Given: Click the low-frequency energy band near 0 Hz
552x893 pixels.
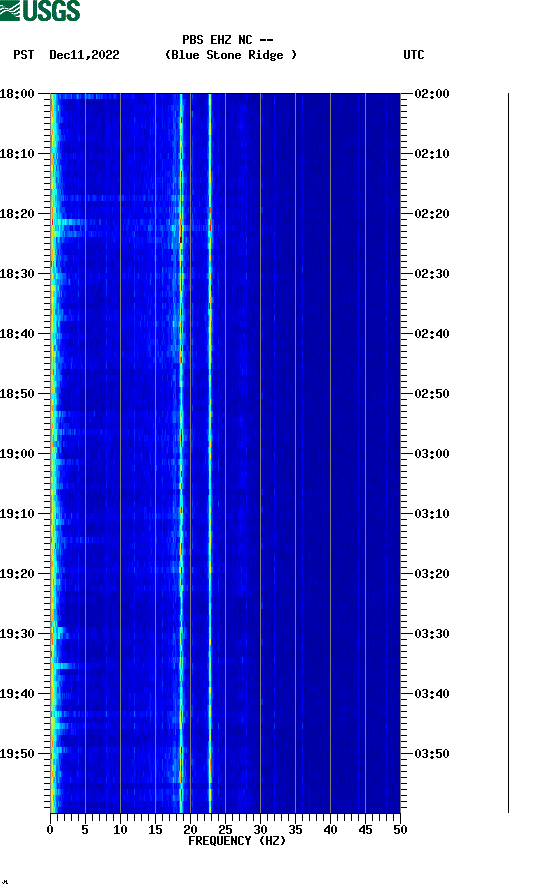Looking at the screenshot, I should pos(53,453).
